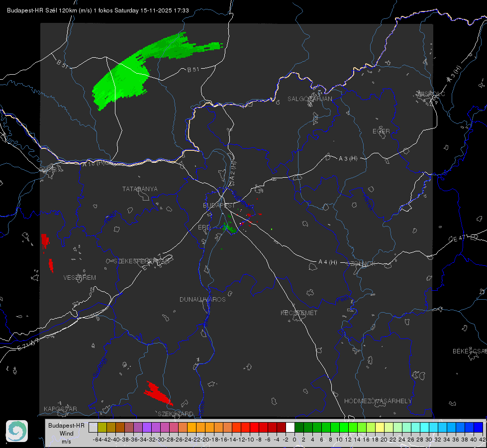Screen dimensions: 487x448
Task: Click the deep blue swatch between 40 and 42
Action: pyautogui.click(x=478, y=428)
